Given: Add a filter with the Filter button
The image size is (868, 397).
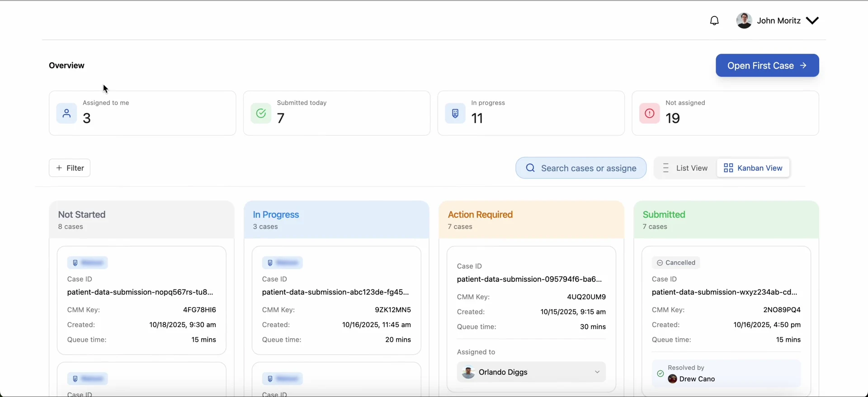Looking at the screenshot, I should coord(70,168).
